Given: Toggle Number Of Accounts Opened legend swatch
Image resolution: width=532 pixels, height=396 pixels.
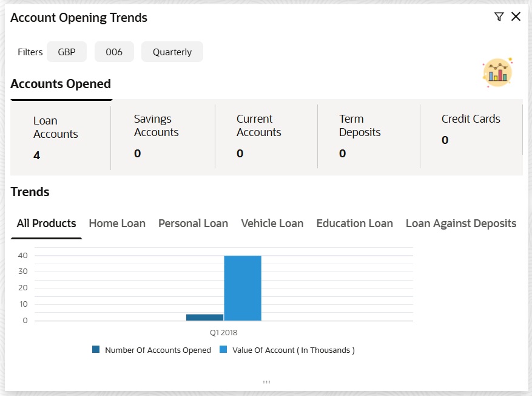Looking at the screenshot, I should click(96, 350).
